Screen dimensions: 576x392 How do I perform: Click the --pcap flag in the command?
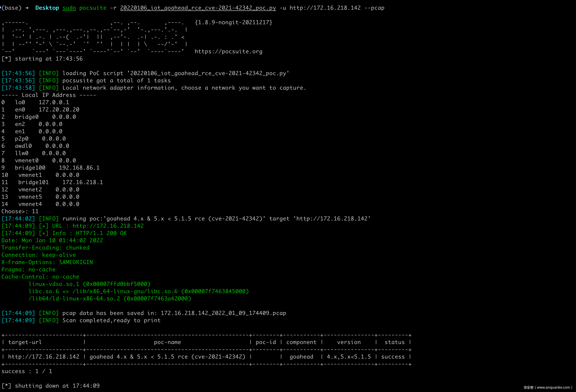[374, 8]
